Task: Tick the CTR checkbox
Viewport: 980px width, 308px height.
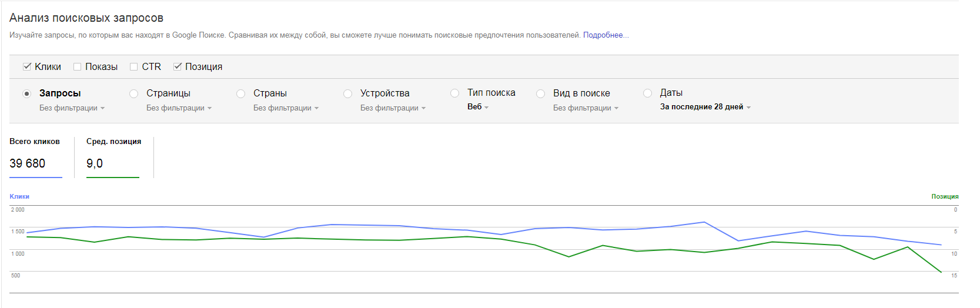Action: coord(134,66)
